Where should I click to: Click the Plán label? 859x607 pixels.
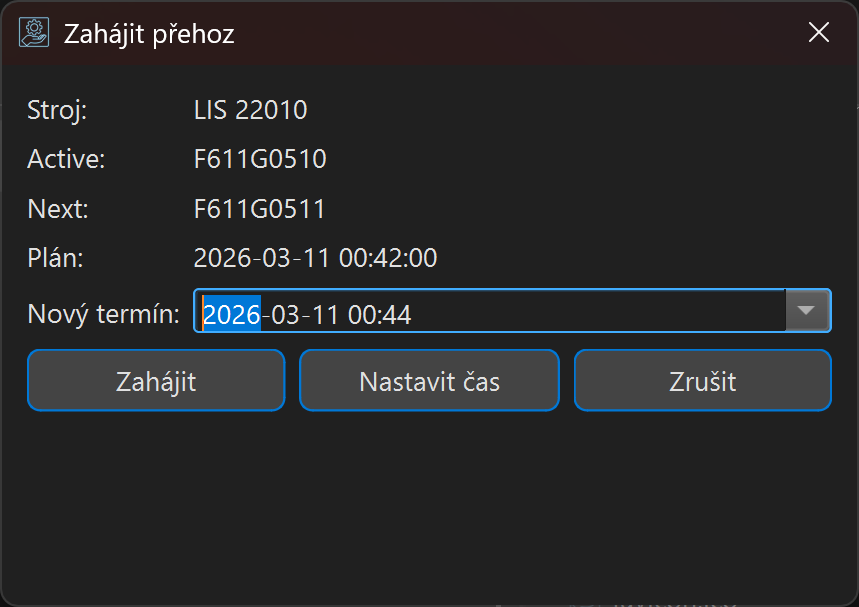pyautogui.click(x=55, y=258)
